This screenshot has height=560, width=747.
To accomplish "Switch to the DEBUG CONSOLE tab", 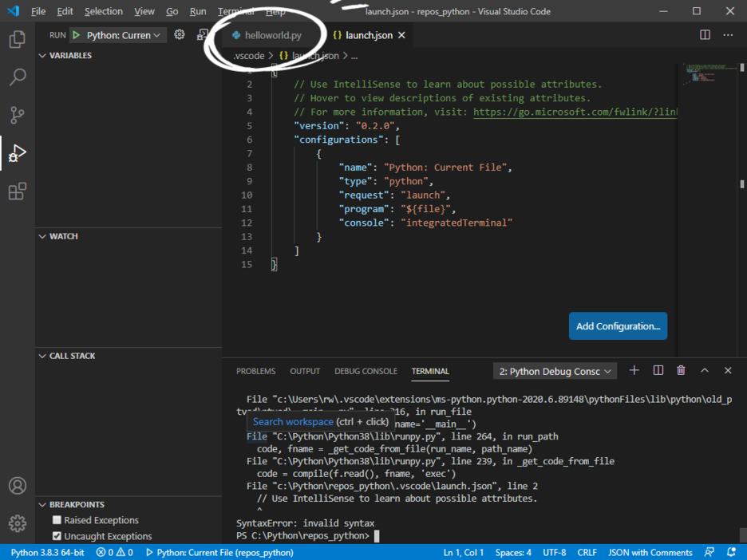I will [366, 371].
